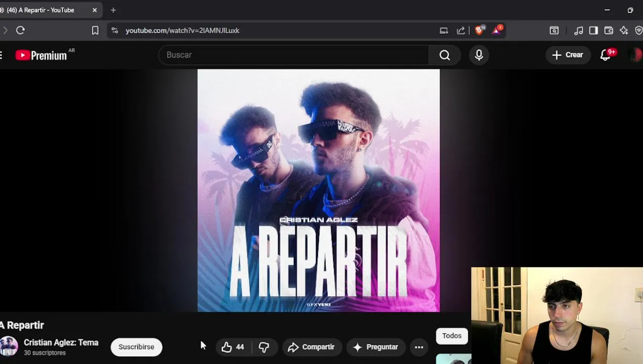
Task: Open site information icon in address bar
Action: pyautogui.click(x=115, y=30)
